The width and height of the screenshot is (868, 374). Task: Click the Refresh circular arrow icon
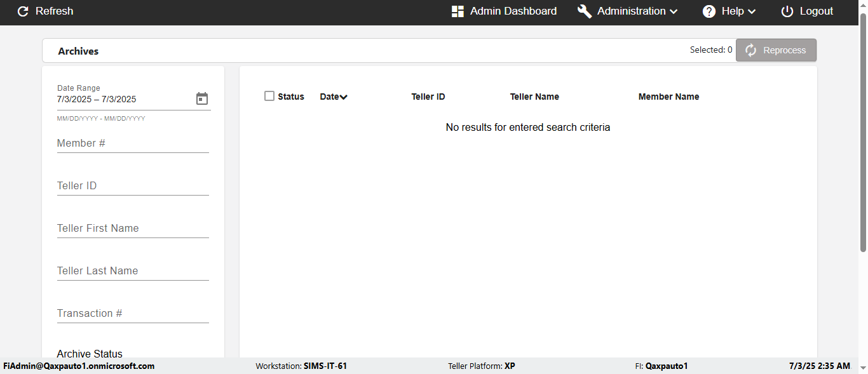click(x=23, y=11)
